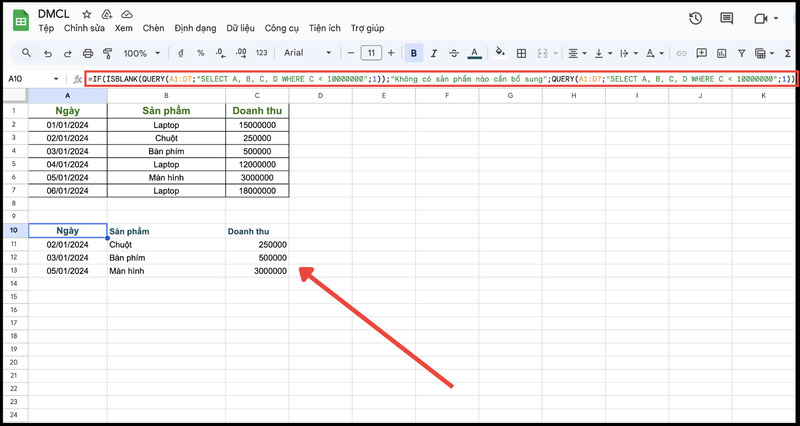Select the paint format tool
Screen dimensions: 800x426
pyautogui.click(x=108, y=53)
